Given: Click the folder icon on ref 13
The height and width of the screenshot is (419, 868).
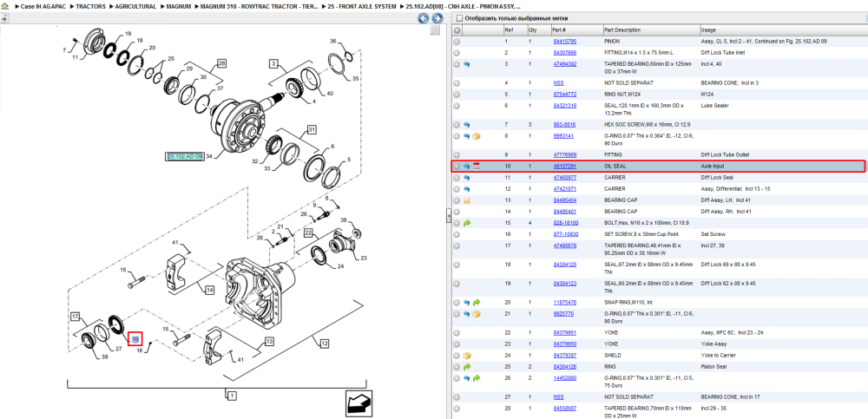Looking at the screenshot, I should 467,200.
